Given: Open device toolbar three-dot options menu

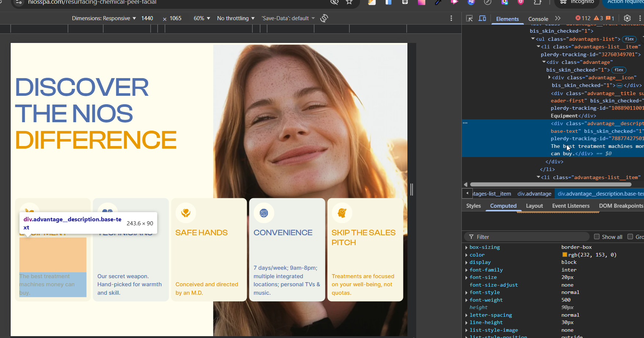Looking at the screenshot, I should [451, 18].
